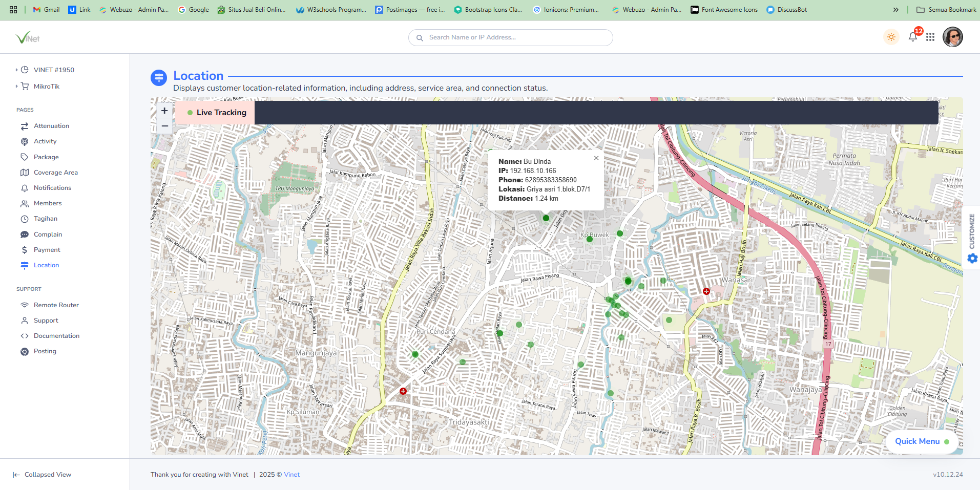Viewport: 980px width, 490px height.
Task: Click the Location page header icon
Action: point(159,78)
